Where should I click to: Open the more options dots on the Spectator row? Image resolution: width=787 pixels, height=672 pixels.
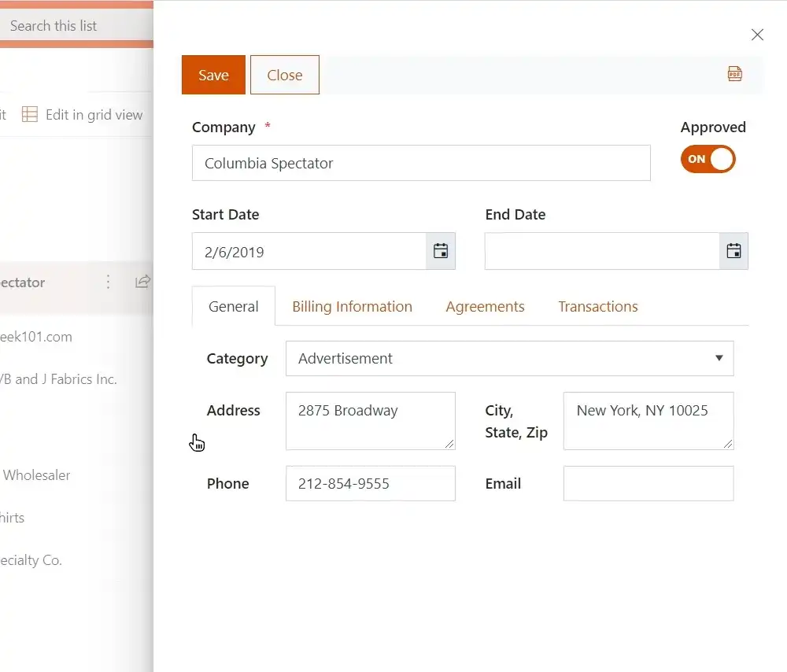pyautogui.click(x=108, y=282)
